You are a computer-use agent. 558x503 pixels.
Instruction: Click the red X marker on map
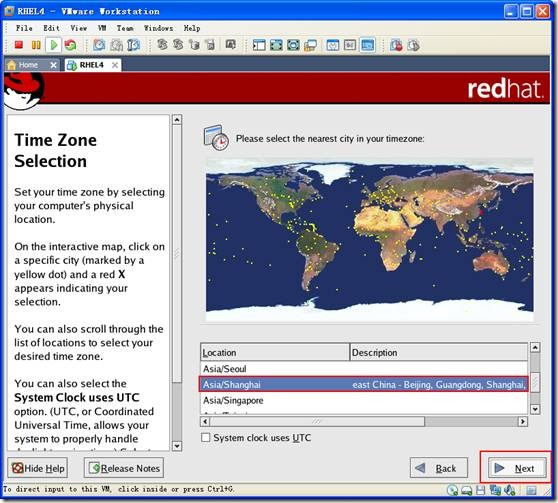pos(481,213)
